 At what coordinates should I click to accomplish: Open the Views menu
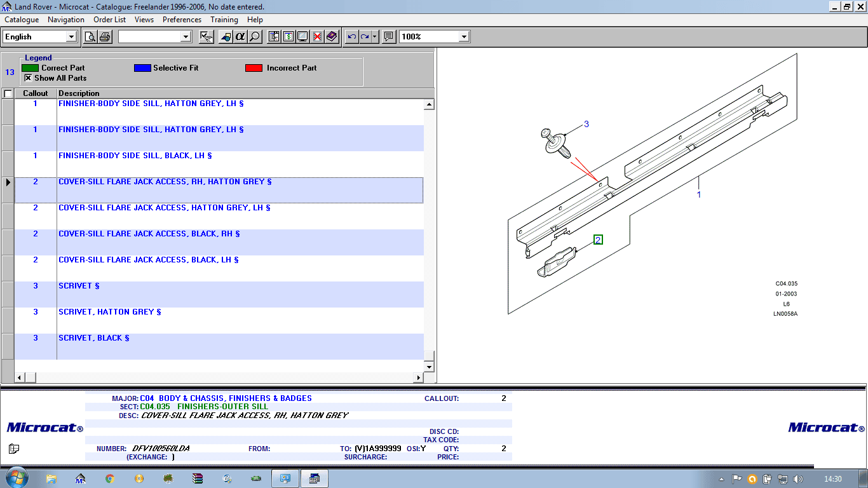[x=144, y=20]
